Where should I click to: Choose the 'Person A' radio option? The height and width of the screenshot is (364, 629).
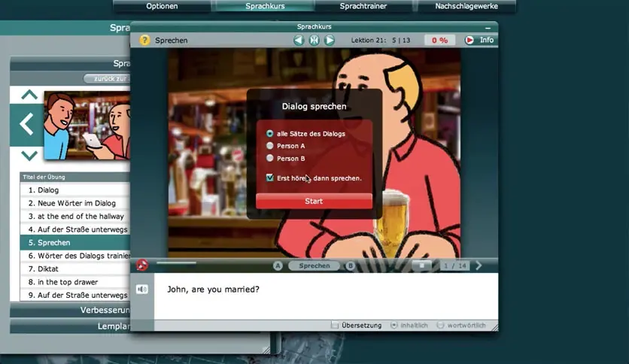pos(270,146)
